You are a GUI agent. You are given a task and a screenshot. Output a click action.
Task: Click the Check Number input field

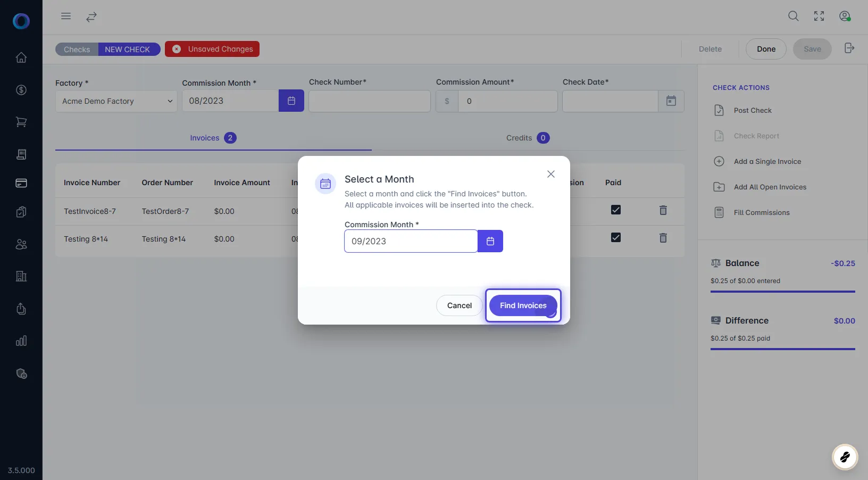click(x=370, y=101)
